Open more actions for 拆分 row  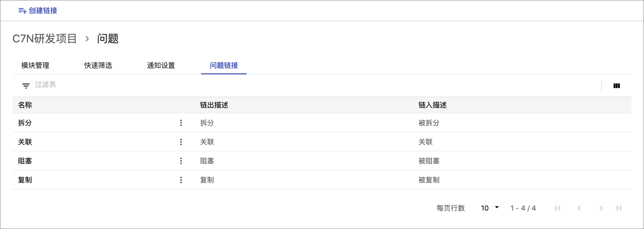181,123
